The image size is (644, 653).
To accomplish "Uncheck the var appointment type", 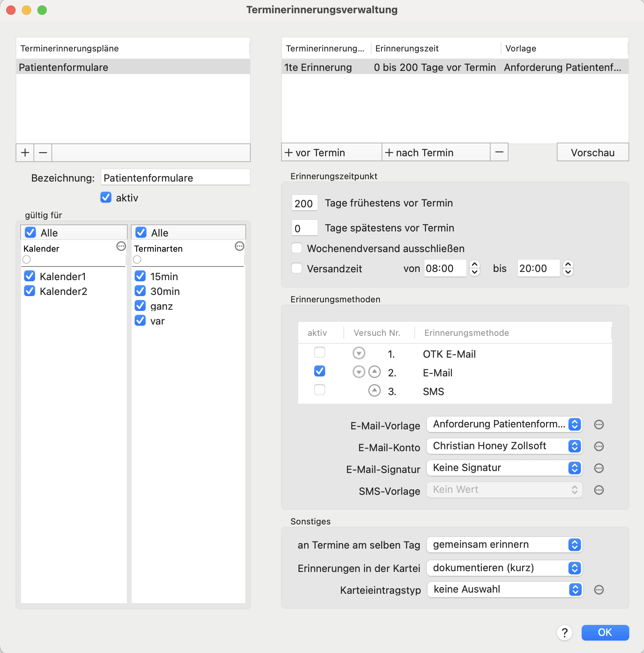I will pyautogui.click(x=140, y=321).
